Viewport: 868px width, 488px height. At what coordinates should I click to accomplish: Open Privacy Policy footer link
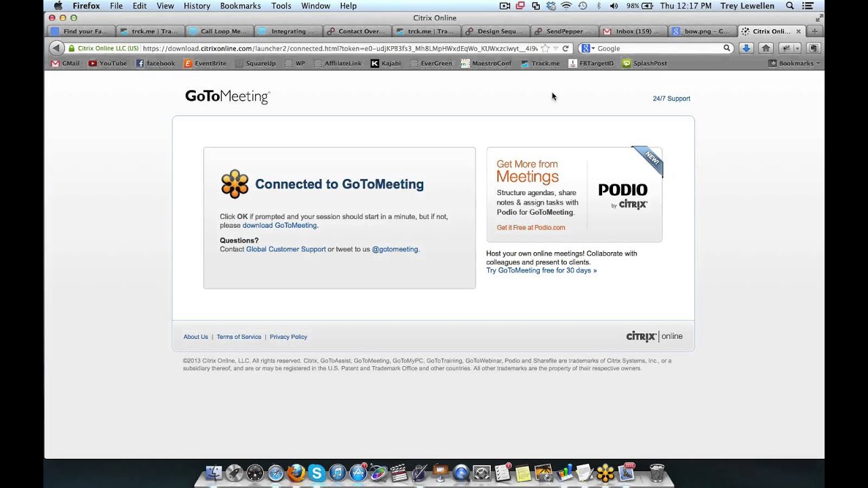pos(288,337)
